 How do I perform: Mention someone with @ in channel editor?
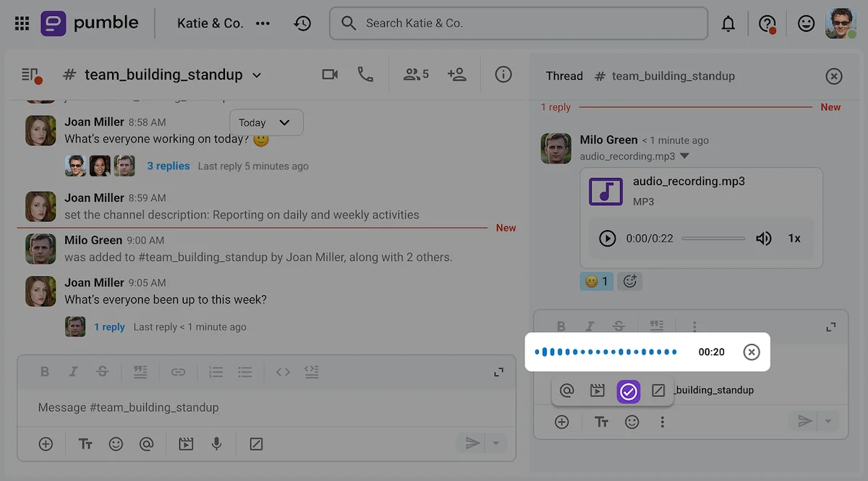point(146,443)
